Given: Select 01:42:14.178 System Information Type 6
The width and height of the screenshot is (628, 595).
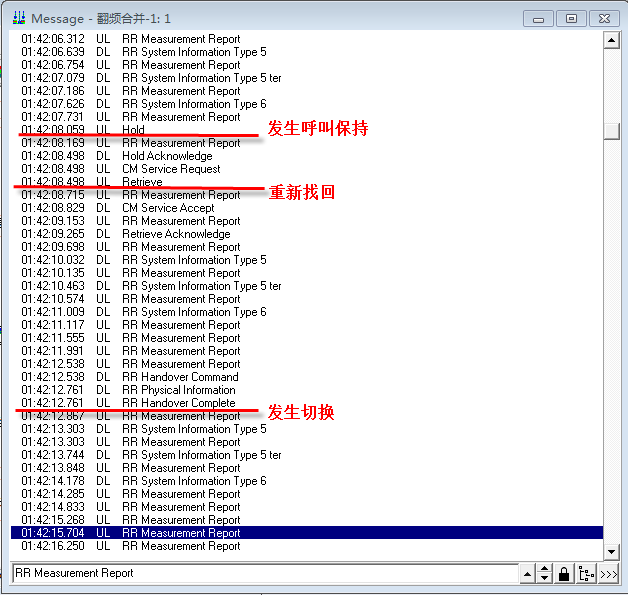Looking at the screenshot, I should tap(307, 481).
